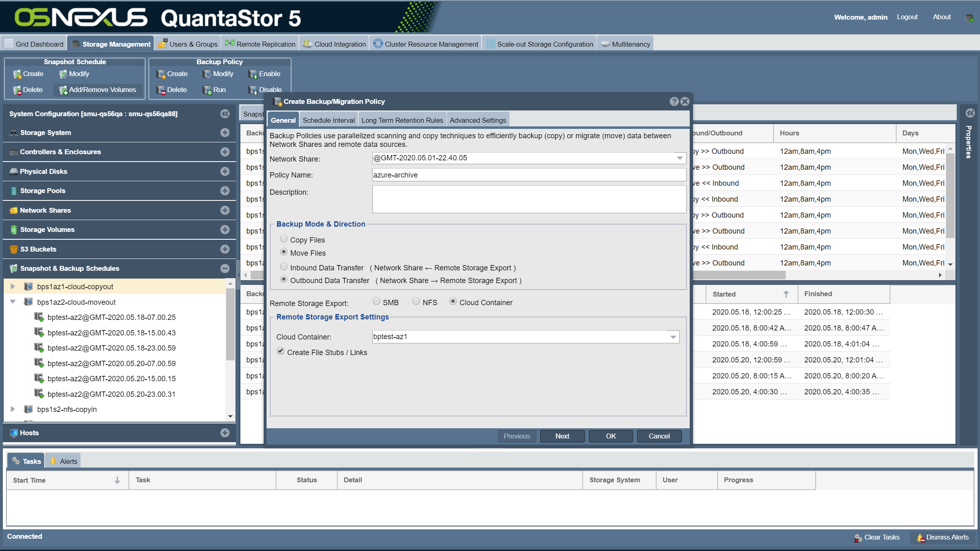
Task: Collapse bps1az2-cloud-moveout tree node
Action: 13,302
